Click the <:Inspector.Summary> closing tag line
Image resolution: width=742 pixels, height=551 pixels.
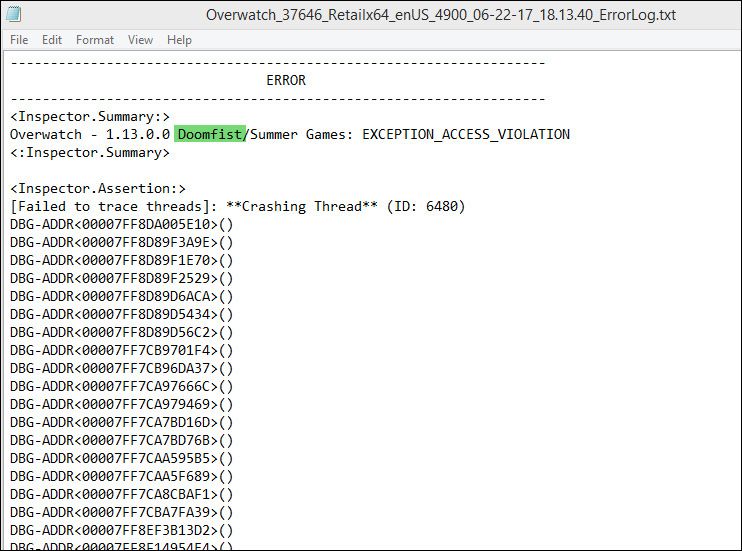pos(90,152)
